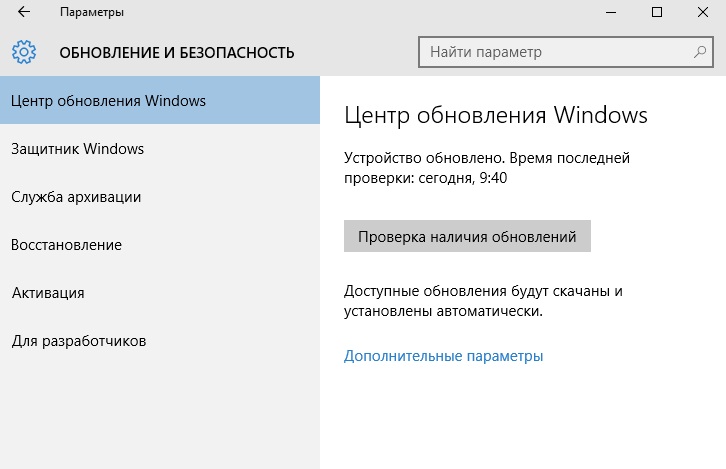
Task: Minimize the Параметры window
Action: pyautogui.click(x=610, y=12)
